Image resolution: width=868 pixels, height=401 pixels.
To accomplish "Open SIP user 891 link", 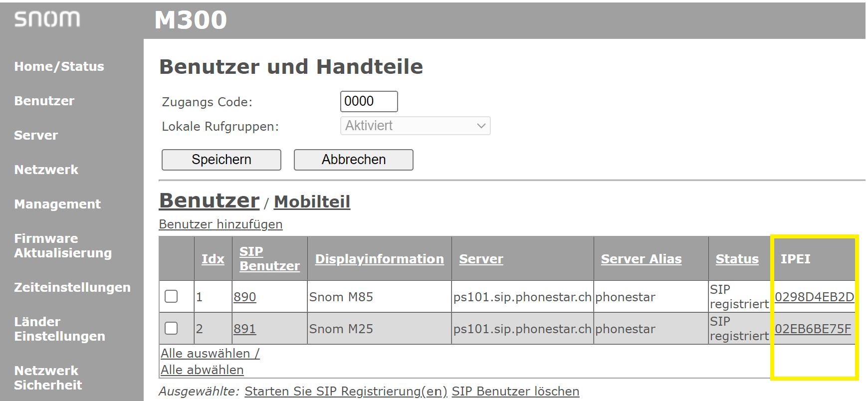I will click(x=244, y=329).
